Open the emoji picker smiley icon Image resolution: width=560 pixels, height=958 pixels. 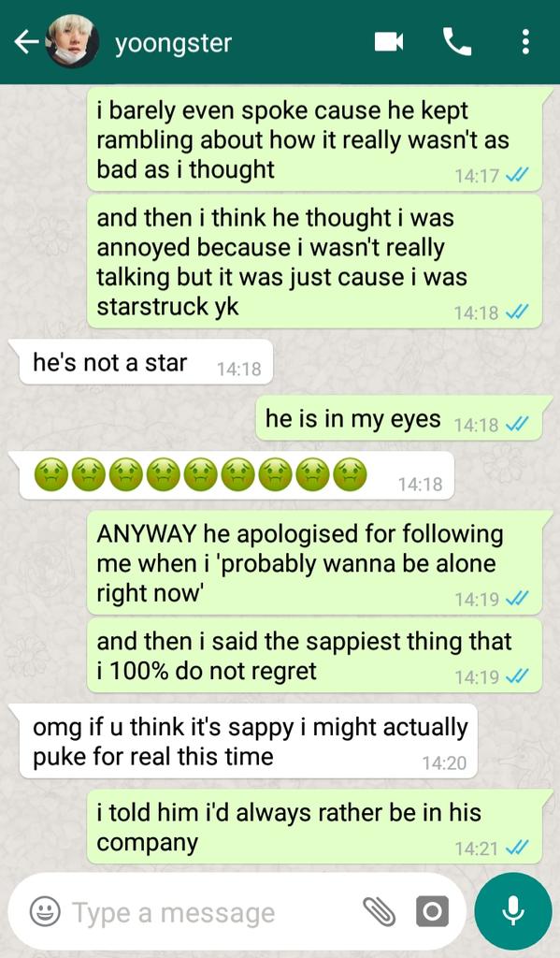pos(45,911)
